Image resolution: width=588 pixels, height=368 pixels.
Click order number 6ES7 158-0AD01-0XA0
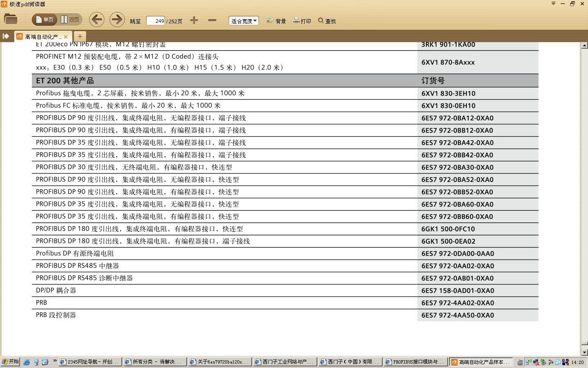458,291
